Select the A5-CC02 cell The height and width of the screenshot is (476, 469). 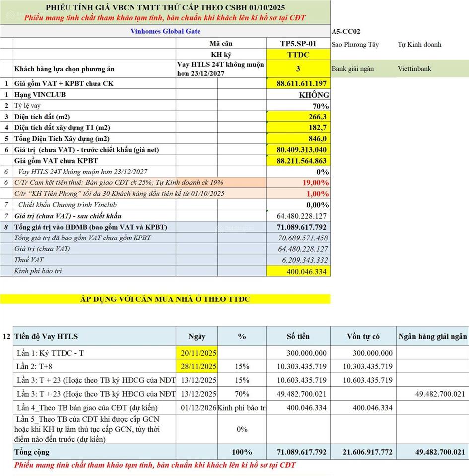tap(346, 31)
